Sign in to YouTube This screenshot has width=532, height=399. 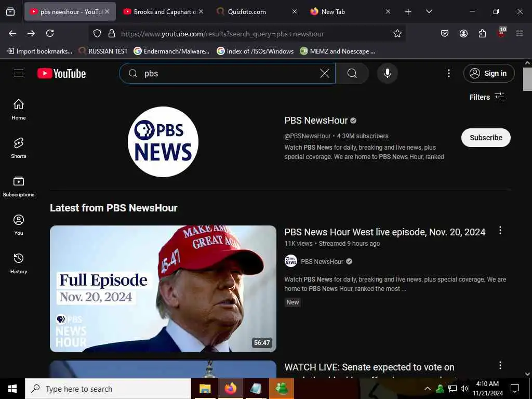[489, 73]
